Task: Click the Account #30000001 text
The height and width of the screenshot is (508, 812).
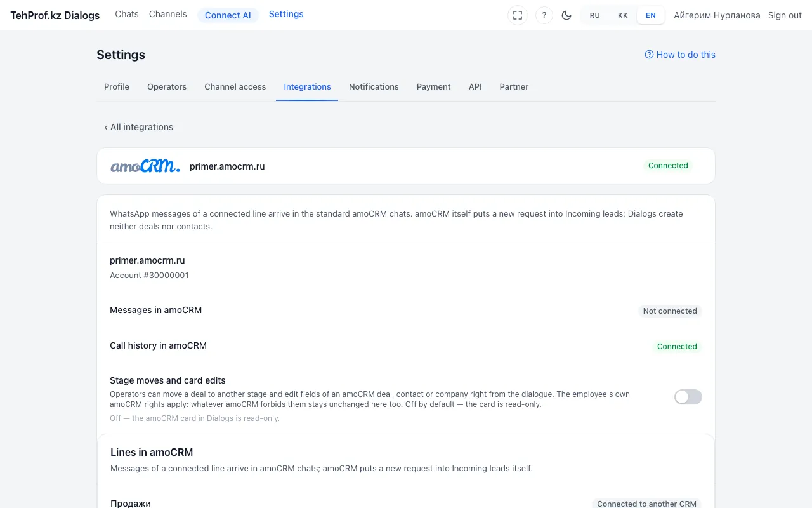Action: [x=149, y=276]
